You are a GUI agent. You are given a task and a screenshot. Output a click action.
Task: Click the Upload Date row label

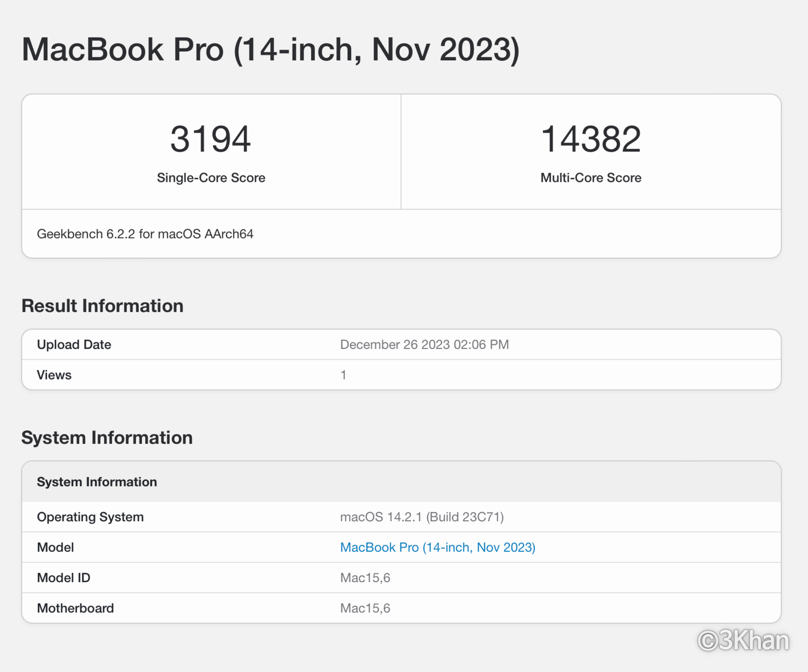(x=74, y=344)
